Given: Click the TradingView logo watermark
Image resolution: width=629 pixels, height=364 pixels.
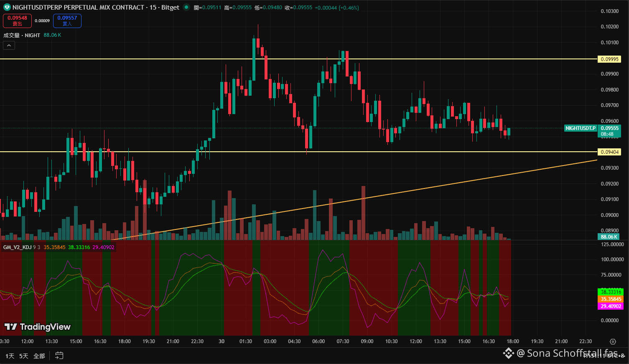Looking at the screenshot, I should click(38, 327).
